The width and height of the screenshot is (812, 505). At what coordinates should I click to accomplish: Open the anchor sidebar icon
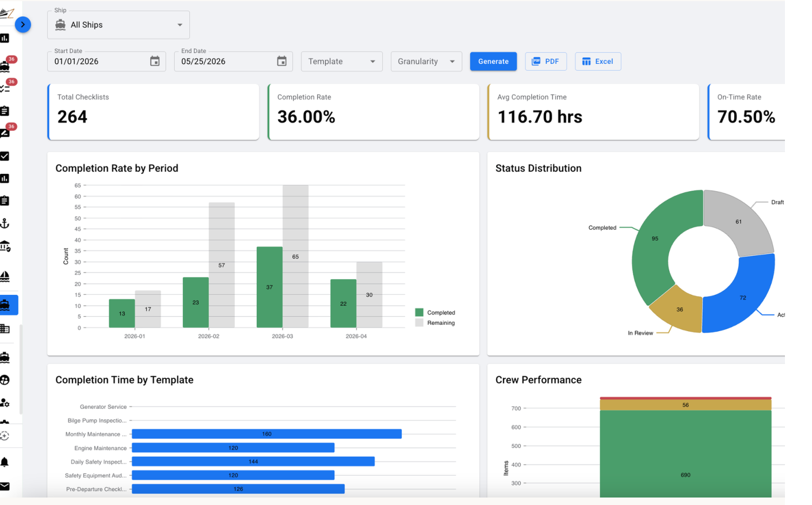(5, 223)
